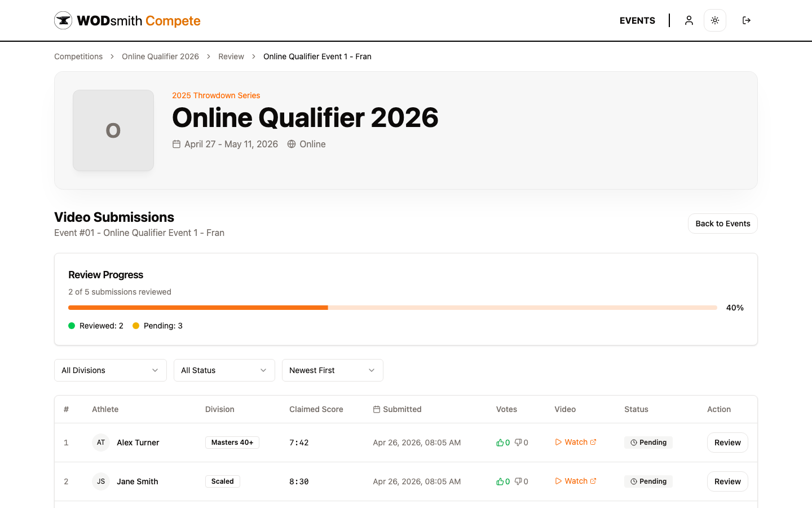Click the WODsmith Compete brand text
The height and width of the screenshot is (508, 812).
point(139,21)
